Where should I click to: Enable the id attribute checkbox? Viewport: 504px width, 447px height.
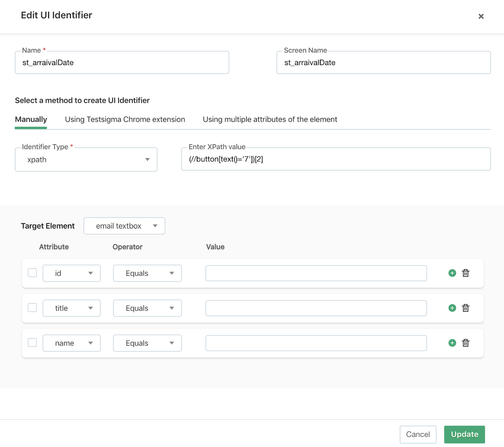click(32, 273)
